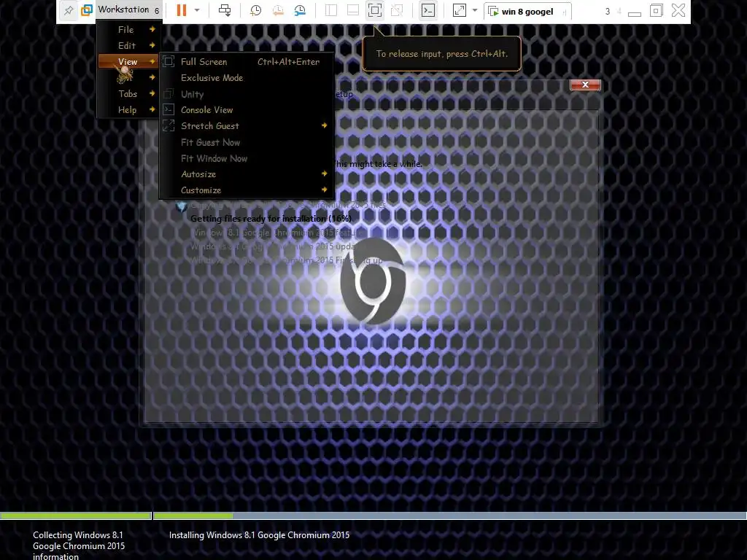This screenshot has width=747, height=560.
Task: Pause the virtual machine
Action: click(x=182, y=10)
